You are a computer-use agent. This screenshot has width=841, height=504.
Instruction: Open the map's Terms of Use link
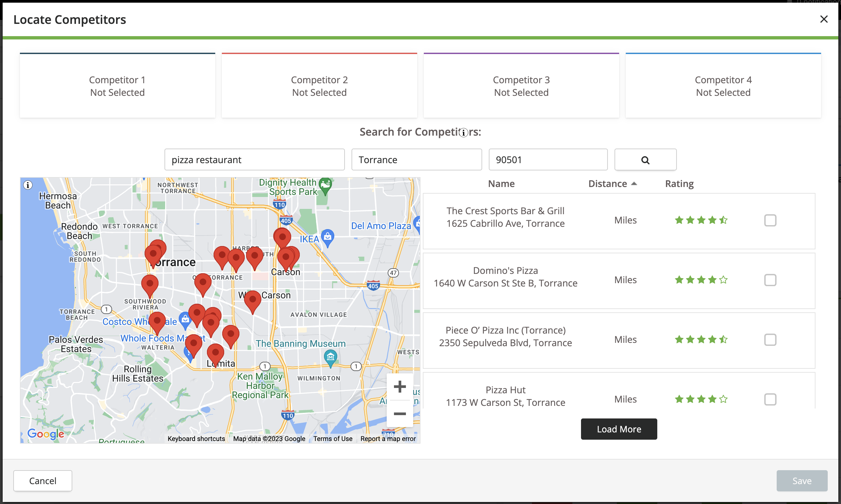click(333, 438)
